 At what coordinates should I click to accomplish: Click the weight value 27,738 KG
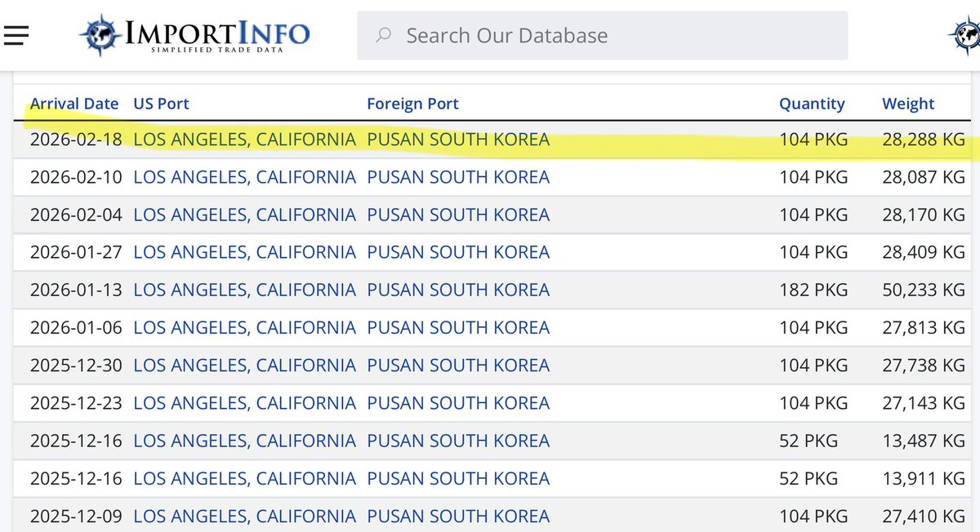point(924,365)
